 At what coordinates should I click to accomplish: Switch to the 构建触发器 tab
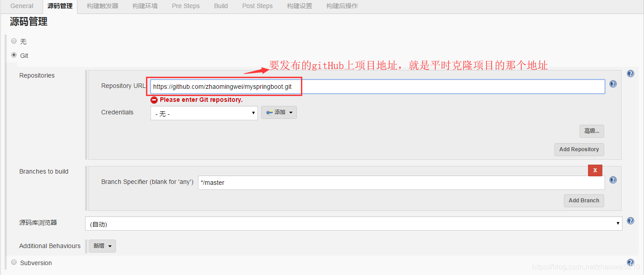click(x=103, y=6)
